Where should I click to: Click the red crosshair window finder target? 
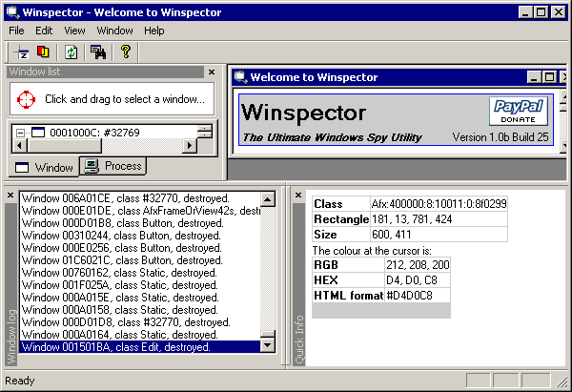(27, 99)
